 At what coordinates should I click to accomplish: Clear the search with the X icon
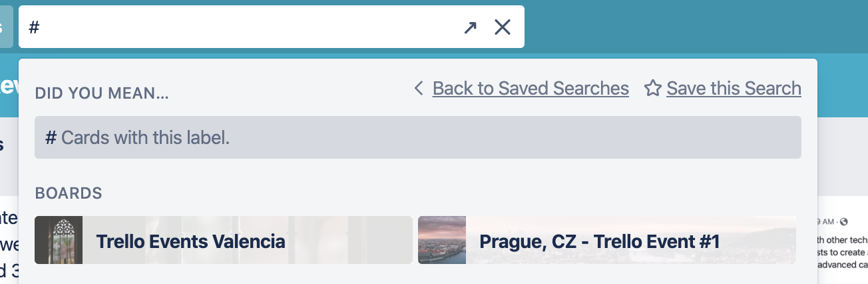[x=503, y=27]
